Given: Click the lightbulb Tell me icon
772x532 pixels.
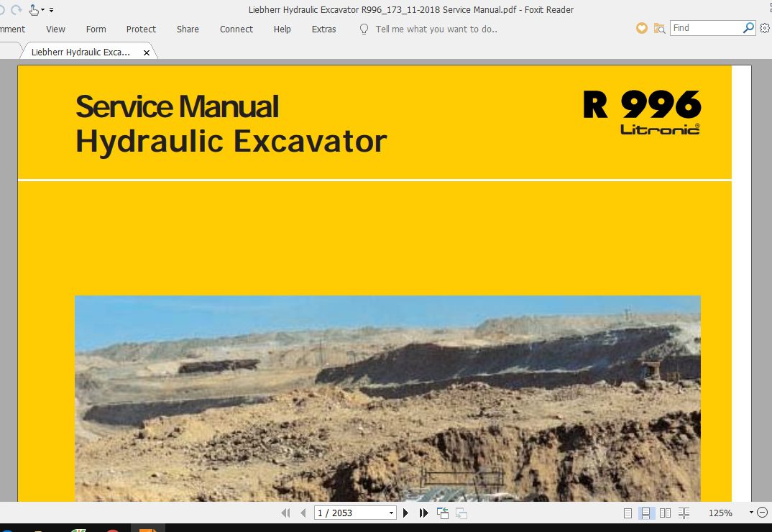Looking at the screenshot, I should pos(364,29).
